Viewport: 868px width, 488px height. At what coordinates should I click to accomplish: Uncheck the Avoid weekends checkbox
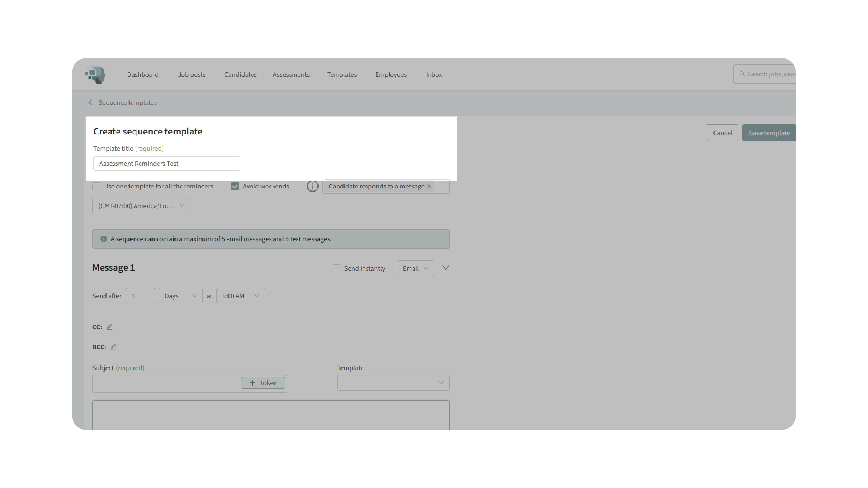(x=235, y=186)
